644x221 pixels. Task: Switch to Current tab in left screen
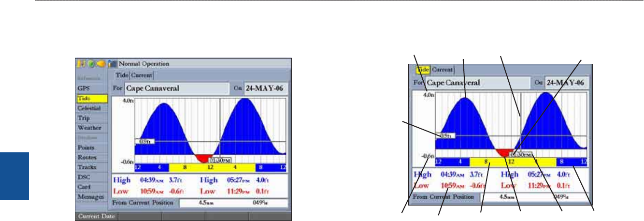tap(142, 75)
